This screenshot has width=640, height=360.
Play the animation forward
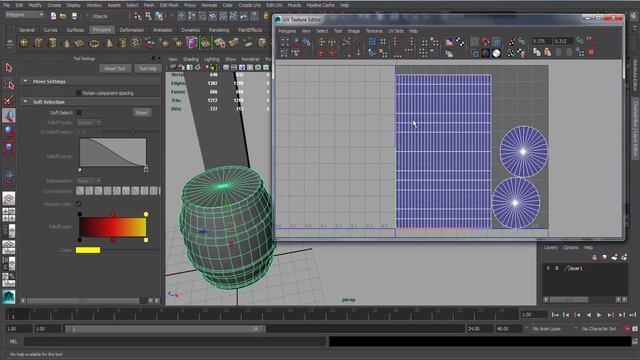tap(599, 315)
